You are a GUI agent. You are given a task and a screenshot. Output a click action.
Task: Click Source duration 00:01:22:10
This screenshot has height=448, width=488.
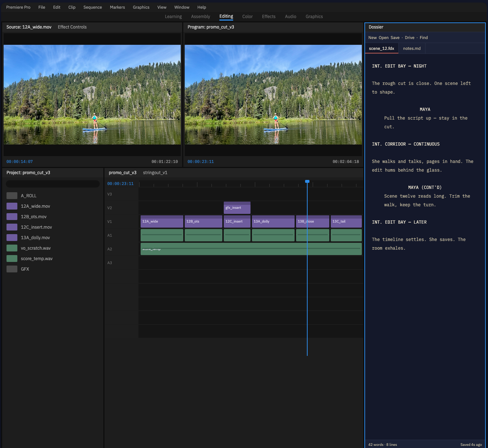(165, 162)
